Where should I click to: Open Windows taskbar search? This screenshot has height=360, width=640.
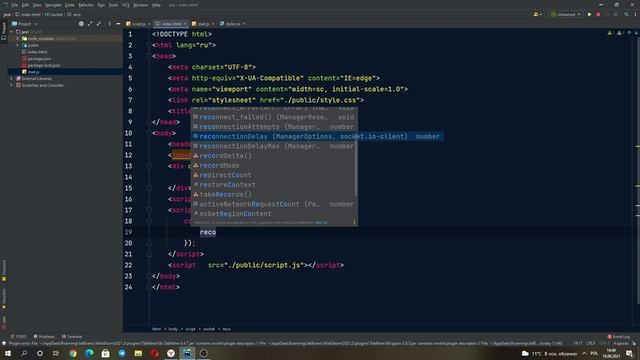(24, 353)
